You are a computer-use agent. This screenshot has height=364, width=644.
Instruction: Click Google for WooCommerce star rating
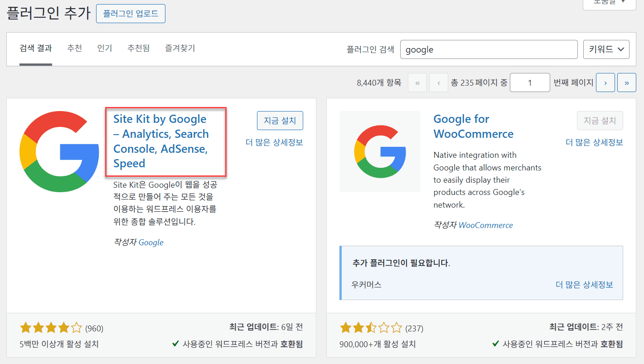pos(371,328)
